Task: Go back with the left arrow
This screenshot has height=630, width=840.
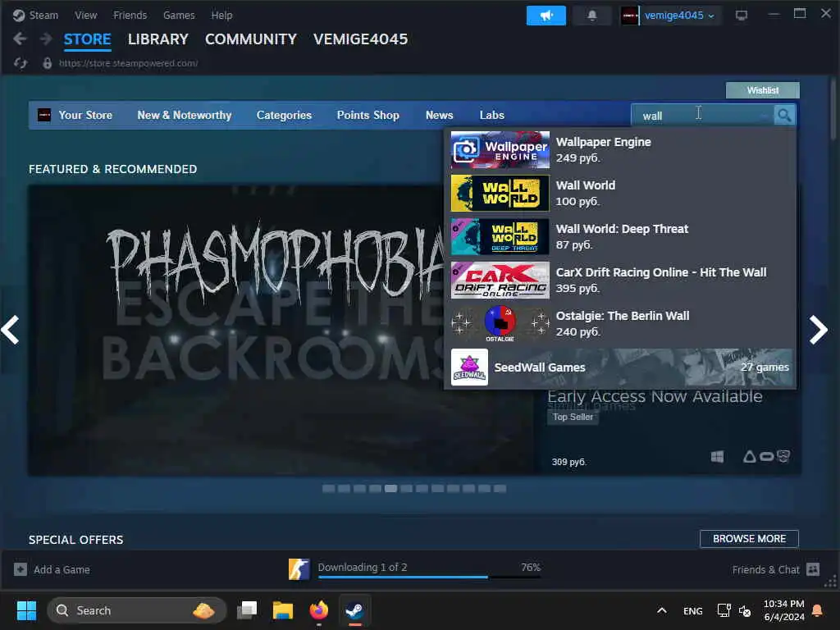Action: (20, 39)
